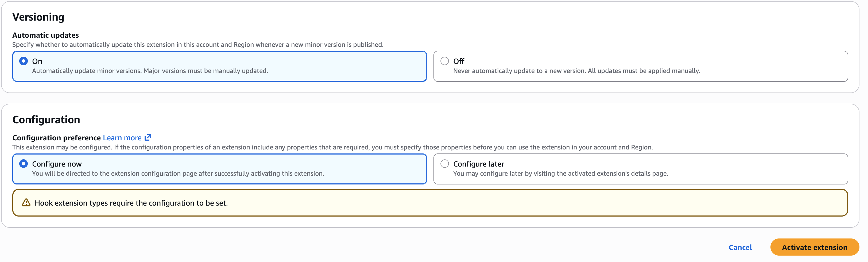Click the Automatic updates label
868x262 pixels.
(45, 35)
